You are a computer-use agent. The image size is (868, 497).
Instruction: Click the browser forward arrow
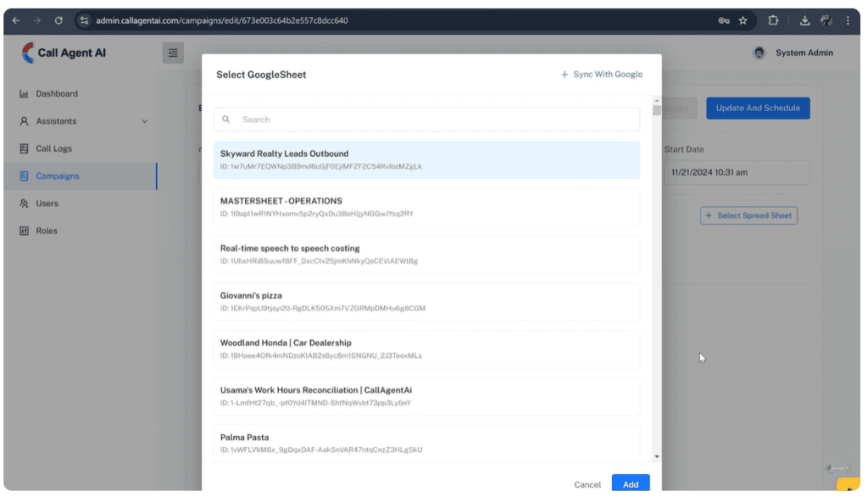[x=37, y=20]
